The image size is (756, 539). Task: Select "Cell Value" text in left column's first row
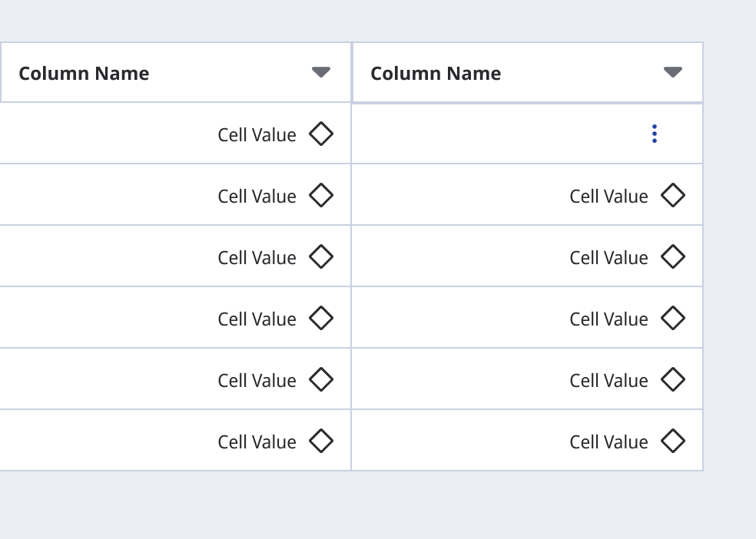click(257, 135)
